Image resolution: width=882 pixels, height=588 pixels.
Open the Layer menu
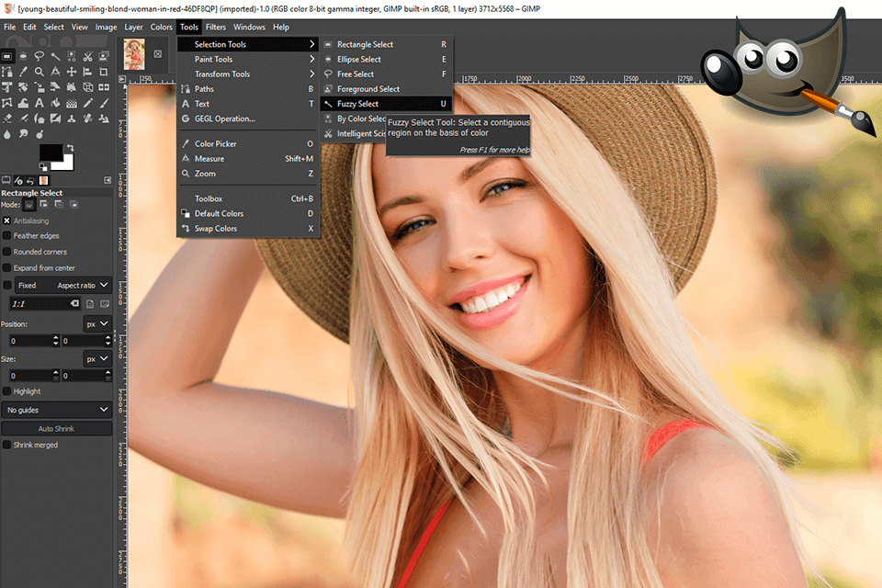133,27
